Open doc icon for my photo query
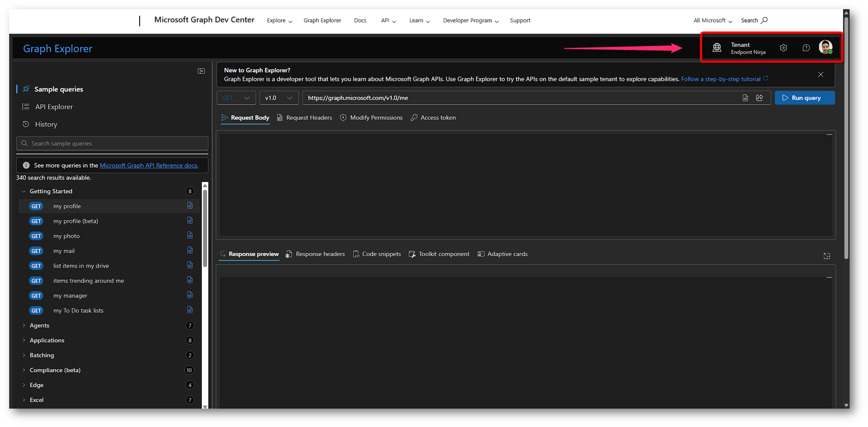Image resolution: width=868 pixels, height=427 pixels. pyautogui.click(x=190, y=236)
